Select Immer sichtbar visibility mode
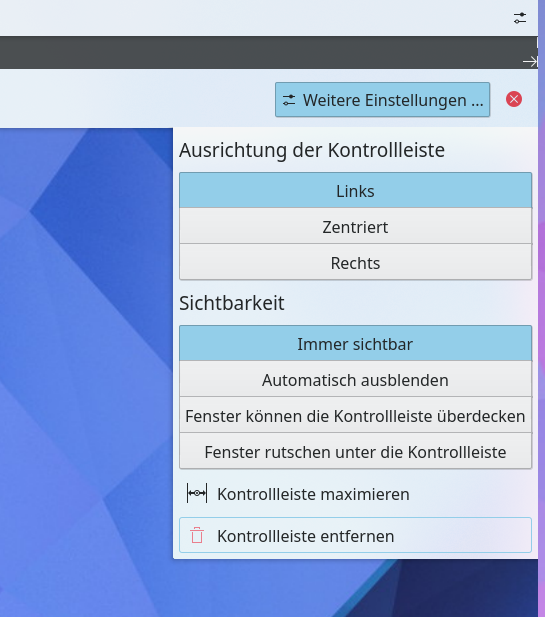Screen dimensions: 545x617 [x=355, y=344]
